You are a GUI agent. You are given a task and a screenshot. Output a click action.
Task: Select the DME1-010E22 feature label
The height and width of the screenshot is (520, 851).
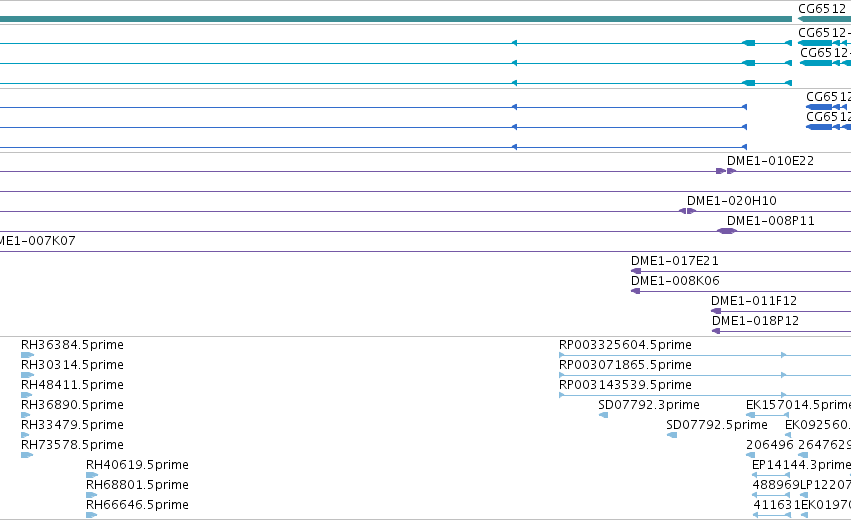[770, 161]
